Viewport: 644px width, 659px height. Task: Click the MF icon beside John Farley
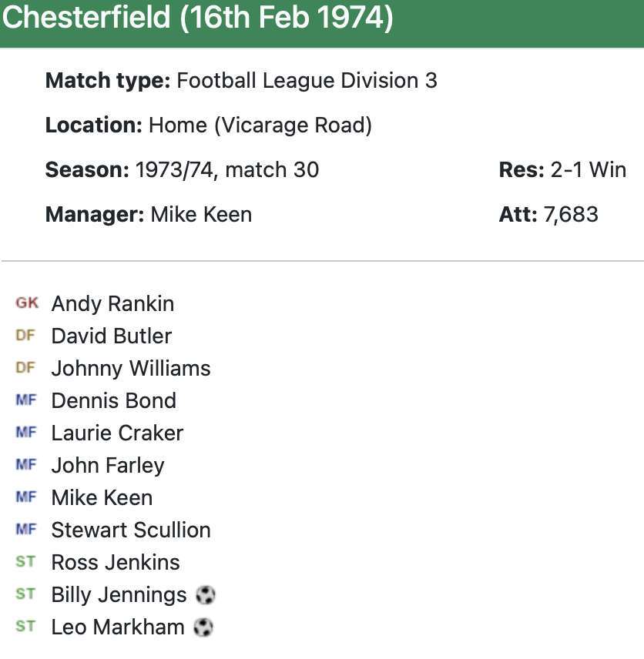point(26,465)
